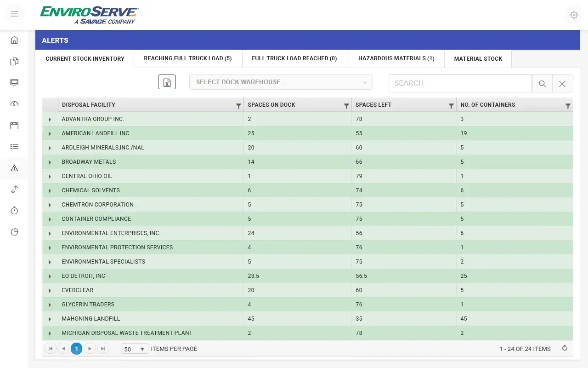Clear search with the X button
Viewport: 588px width, 368px height.
pyautogui.click(x=562, y=83)
